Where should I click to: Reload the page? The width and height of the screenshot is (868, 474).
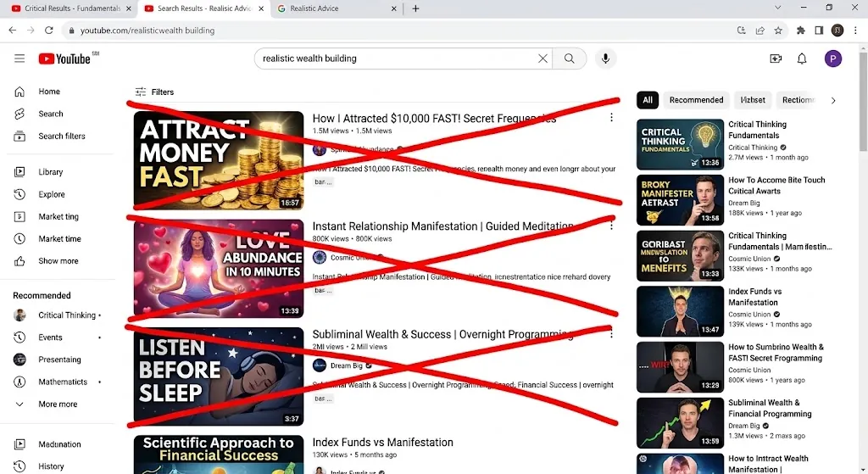pyautogui.click(x=48, y=31)
